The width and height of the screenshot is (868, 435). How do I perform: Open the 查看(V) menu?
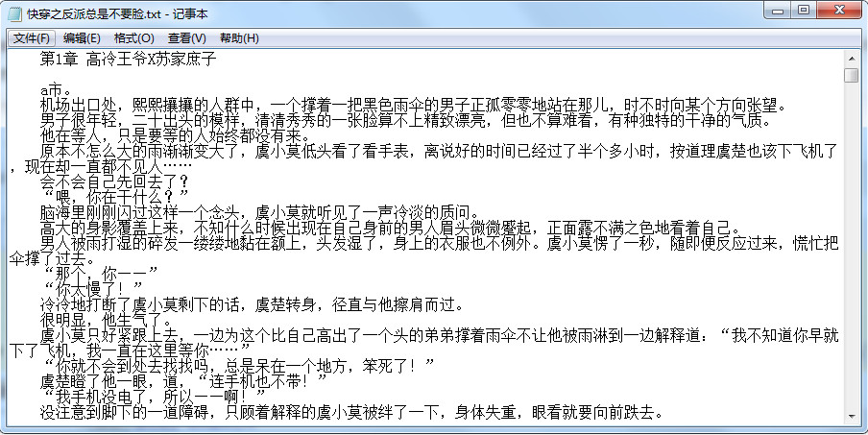pyautogui.click(x=187, y=38)
